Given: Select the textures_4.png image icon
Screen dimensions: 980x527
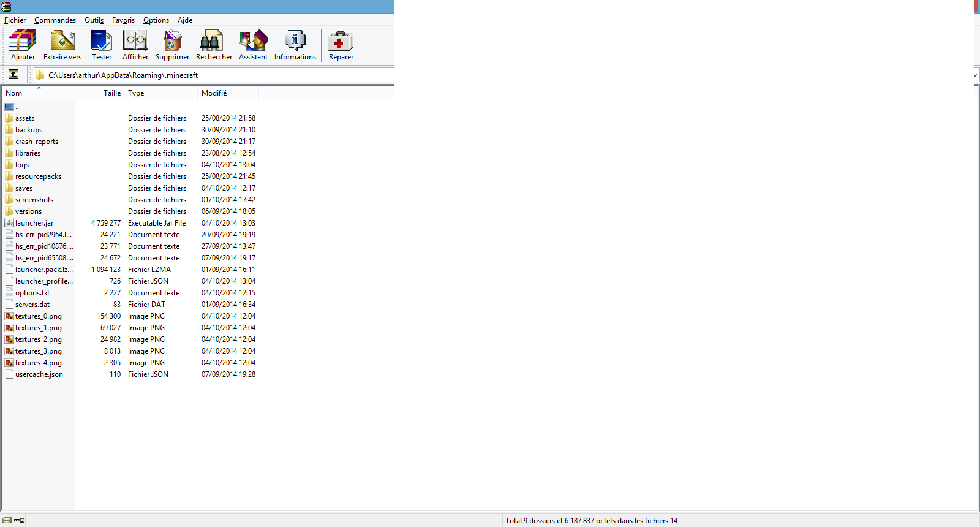Looking at the screenshot, I should pyautogui.click(x=9, y=363).
